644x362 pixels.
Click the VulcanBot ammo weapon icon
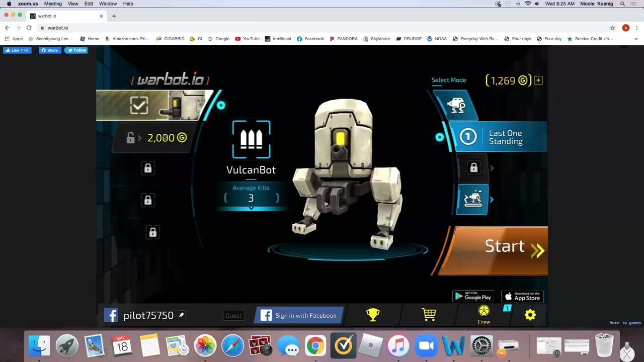tap(251, 140)
